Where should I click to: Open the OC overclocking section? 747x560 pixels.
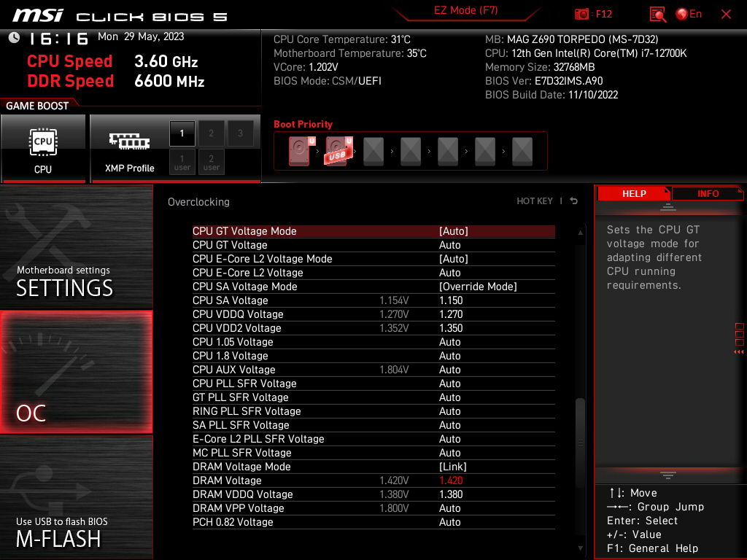tap(76, 373)
